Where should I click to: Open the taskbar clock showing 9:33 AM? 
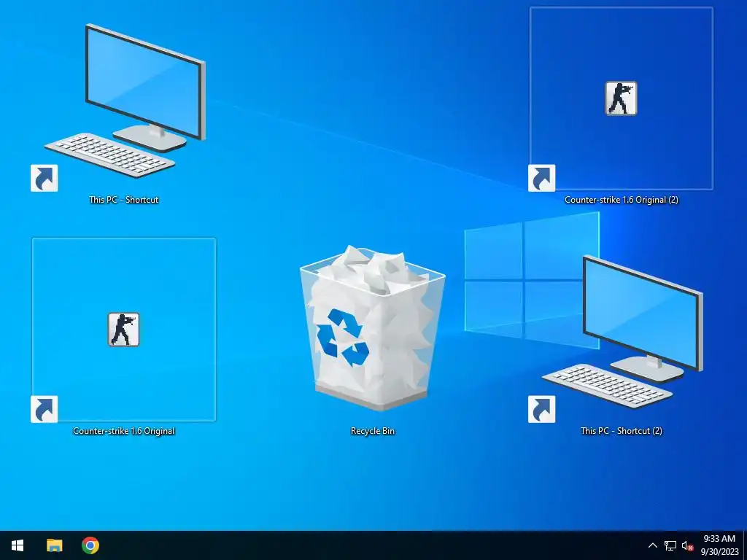pyautogui.click(x=719, y=545)
